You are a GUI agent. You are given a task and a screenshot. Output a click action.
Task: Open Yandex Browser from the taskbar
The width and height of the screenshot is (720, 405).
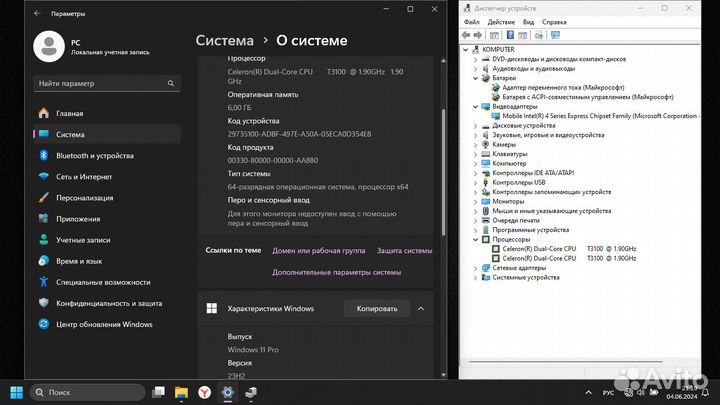203,393
